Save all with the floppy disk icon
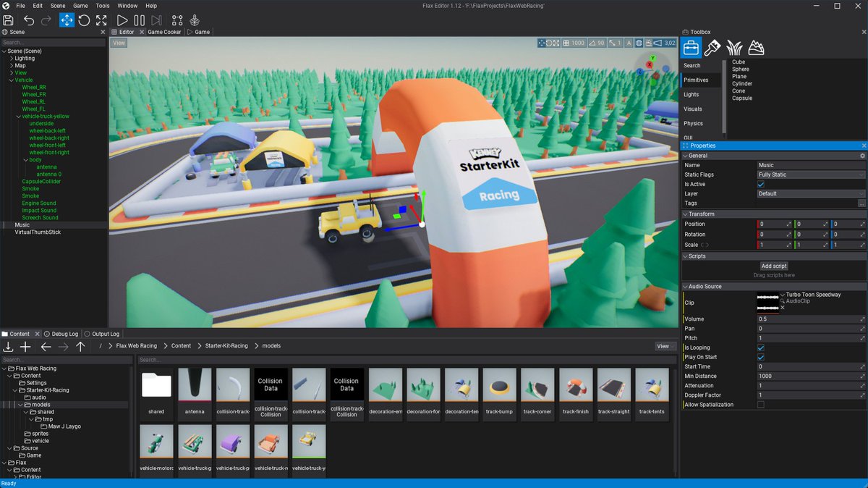Viewport: 868px width, 488px height. (9, 20)
